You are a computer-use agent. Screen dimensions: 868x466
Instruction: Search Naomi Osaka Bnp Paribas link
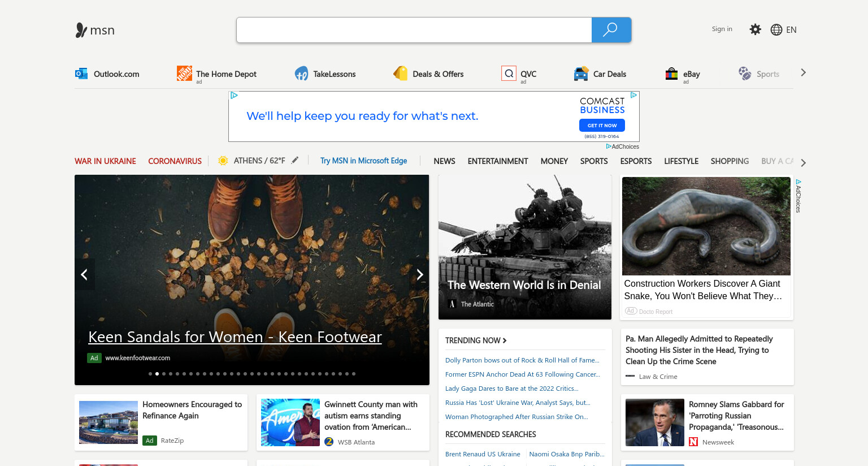tap(567, 454)
